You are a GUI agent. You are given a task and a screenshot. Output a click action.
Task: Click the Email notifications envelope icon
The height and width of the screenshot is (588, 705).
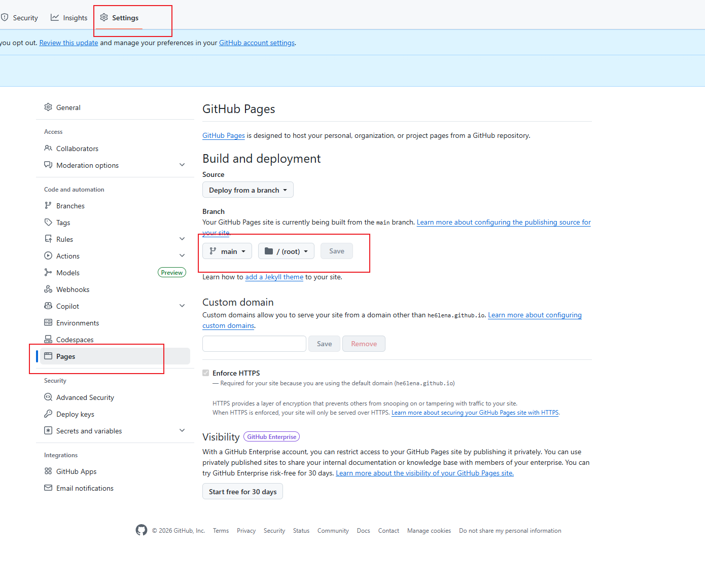pyautogui.click(x=48, y=488)
